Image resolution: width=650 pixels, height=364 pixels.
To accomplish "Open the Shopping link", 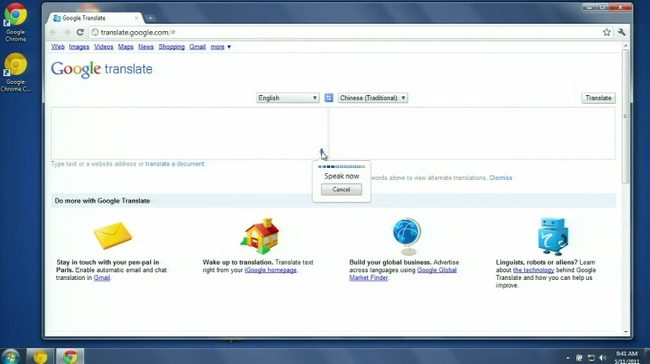I will tap(172, 47).
